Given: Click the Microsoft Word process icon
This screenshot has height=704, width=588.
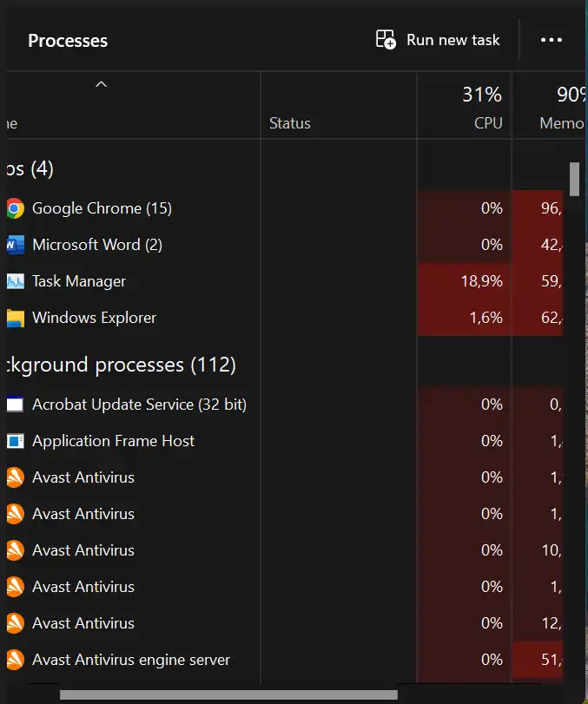Looking at the screenshot, I should click(14, 245).
